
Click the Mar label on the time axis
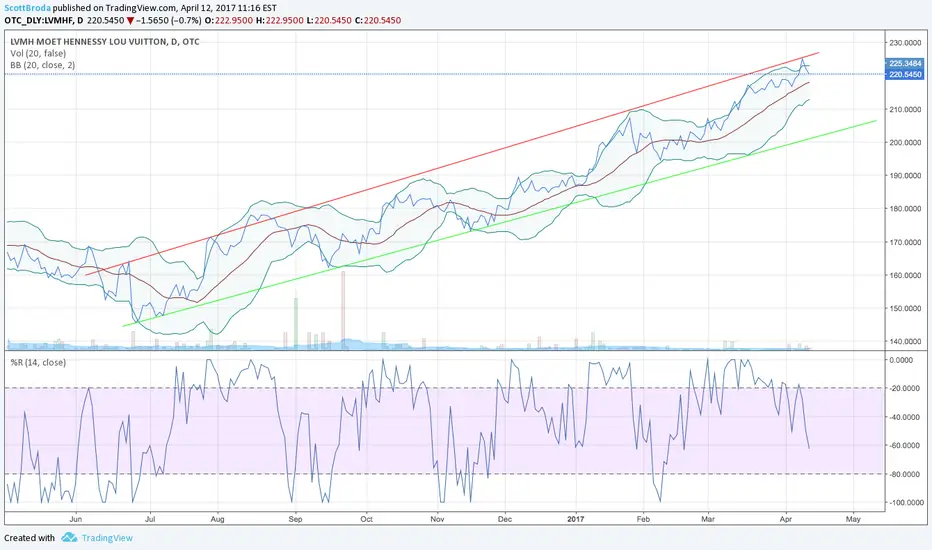708,519
